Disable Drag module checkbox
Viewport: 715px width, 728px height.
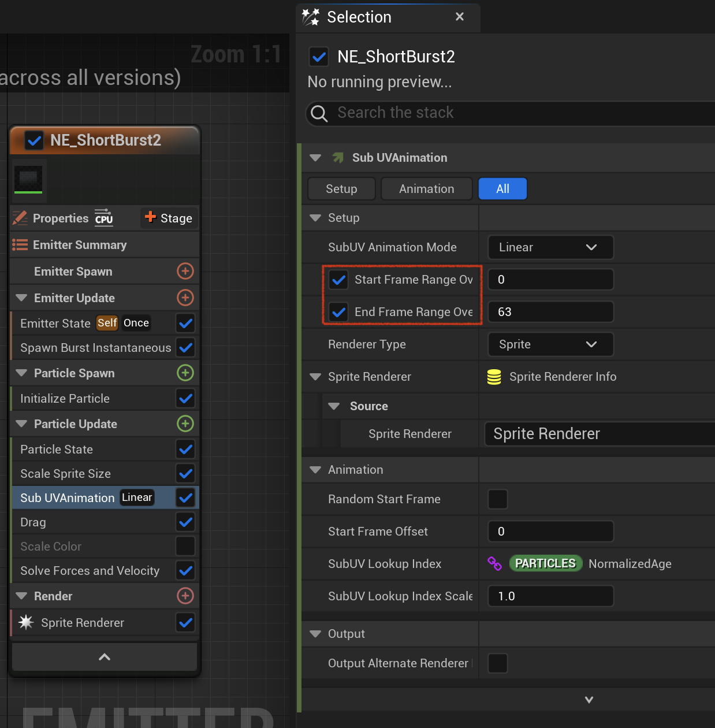pyautogui.click(x=185, y=522)
